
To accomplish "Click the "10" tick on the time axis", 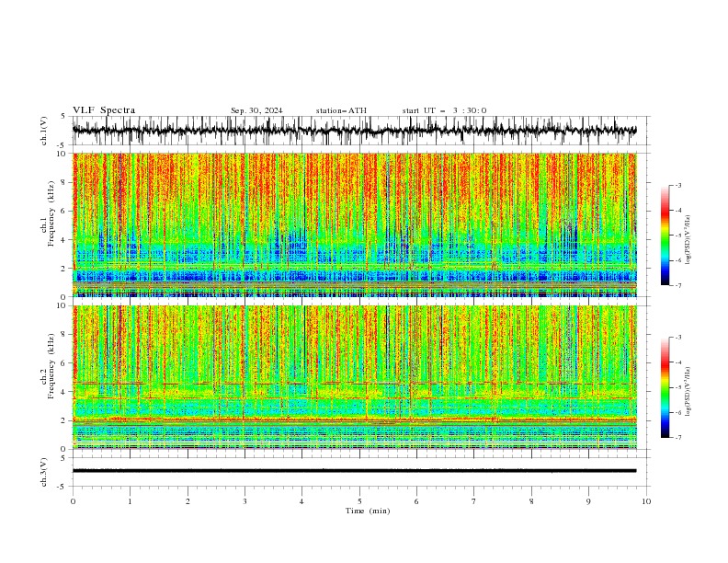I will [x=646, y=501].
